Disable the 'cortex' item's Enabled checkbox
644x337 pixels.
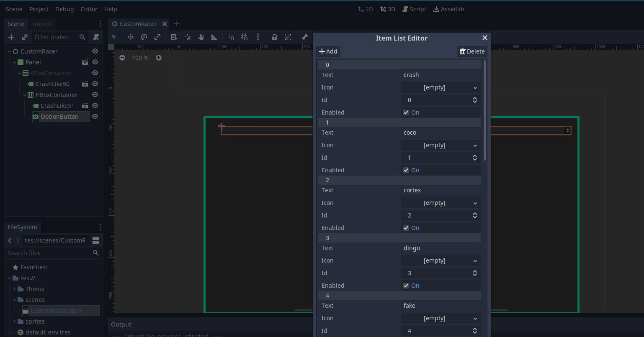pos(406,227)
